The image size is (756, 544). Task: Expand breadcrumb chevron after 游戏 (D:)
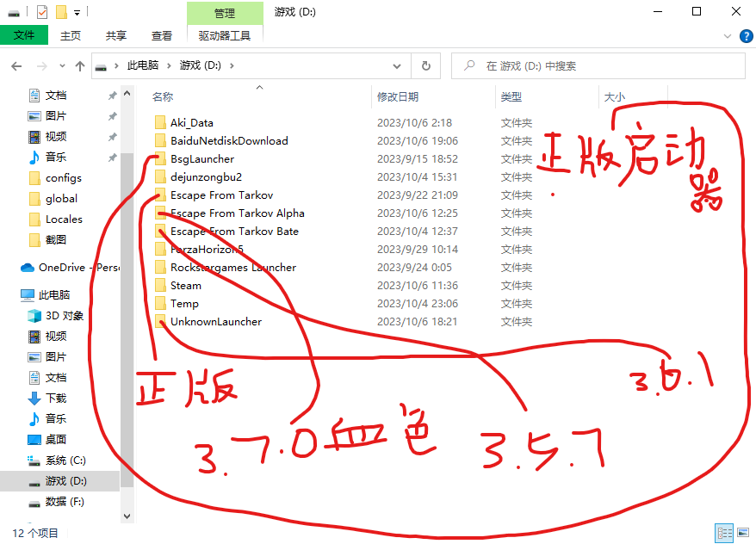tap(232, 66)
